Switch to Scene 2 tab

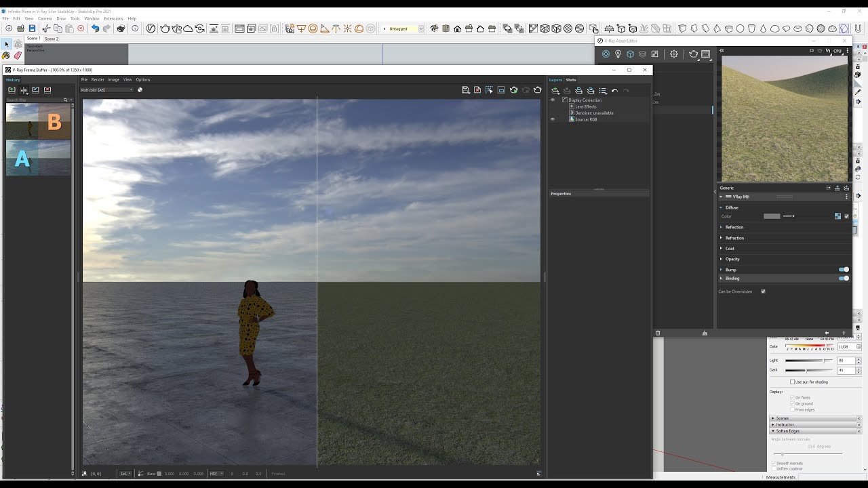click(x=52, y=39)
